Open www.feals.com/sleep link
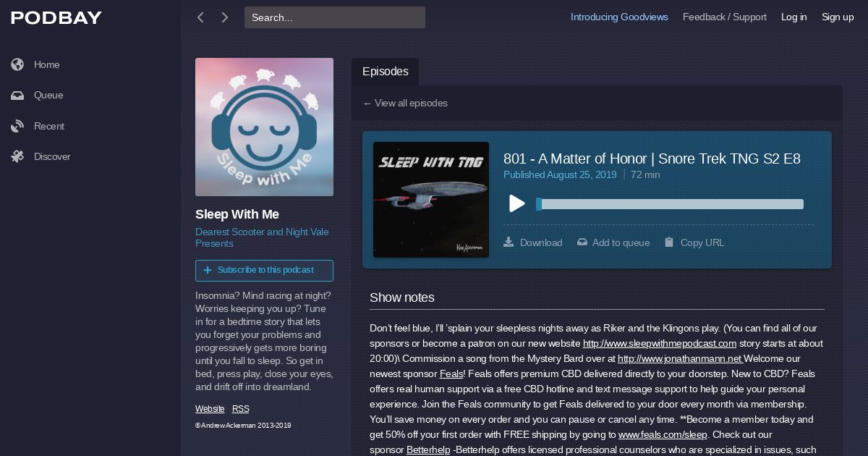Image resolution: width=868 pixels, height=456 pixels. [663, 434]
